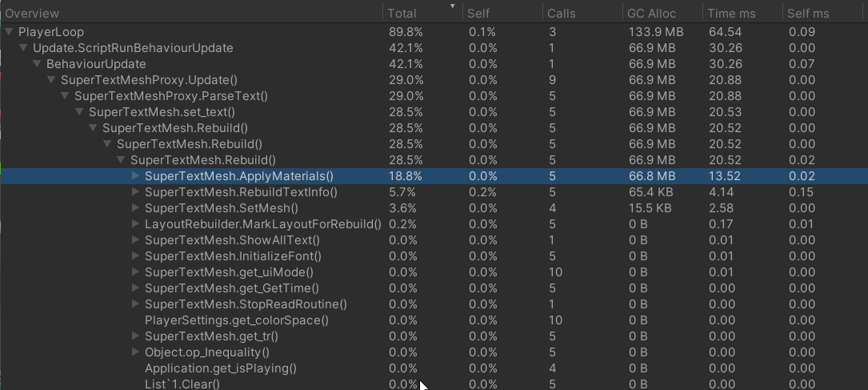Expand SuperTextMesh.ApplyMaterials() triangle
The height and width of the screenshot is (390, 868).
coord(135,176)
